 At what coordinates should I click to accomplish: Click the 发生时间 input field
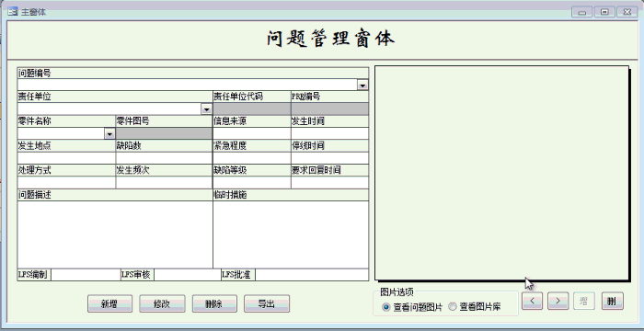tap(329, 133)
